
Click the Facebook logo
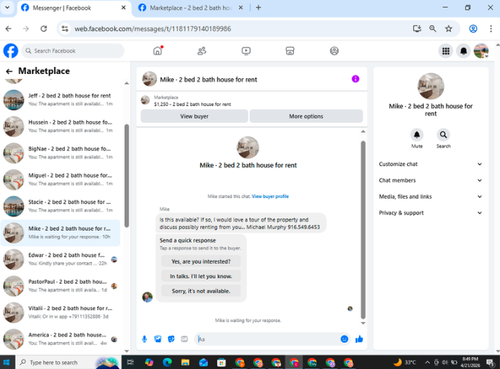(11, 51)
